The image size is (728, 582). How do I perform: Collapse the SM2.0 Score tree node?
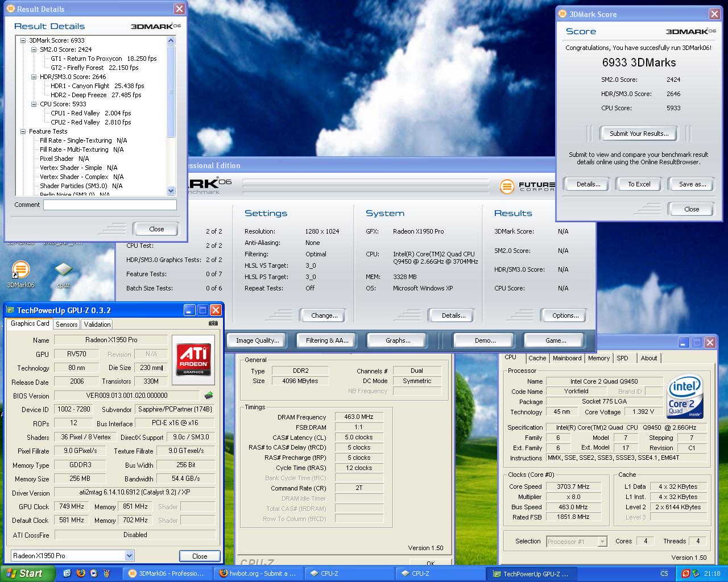tap(34, 49)
